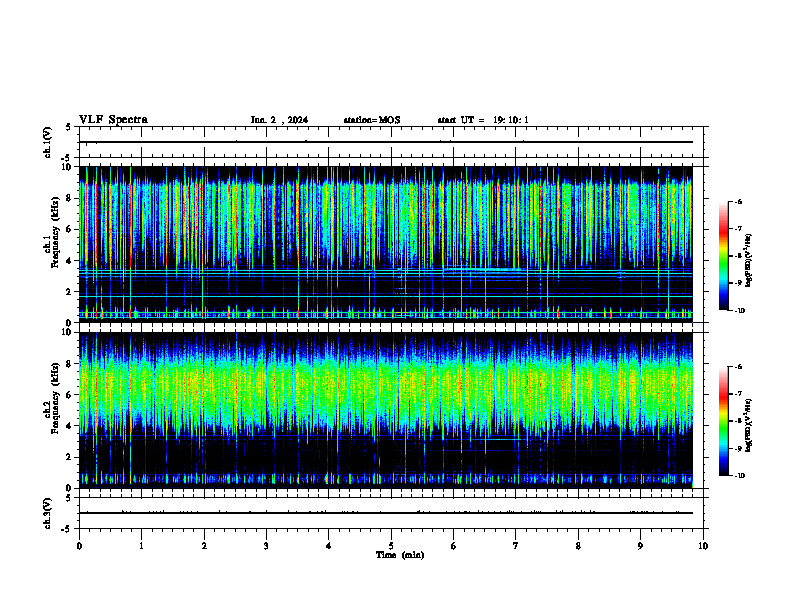
Task: Click time axis tick label "8"
Action: [578, 546]
